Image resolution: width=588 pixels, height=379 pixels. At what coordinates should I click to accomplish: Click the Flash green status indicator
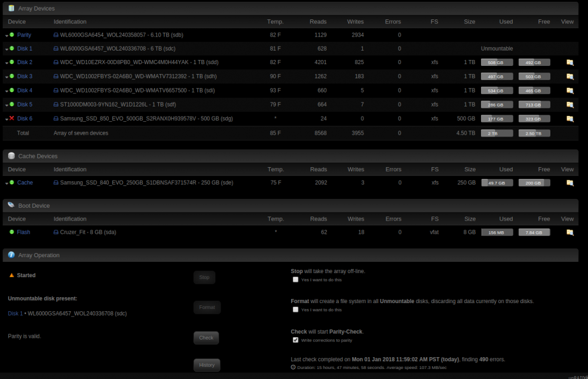tap(12, 232)
